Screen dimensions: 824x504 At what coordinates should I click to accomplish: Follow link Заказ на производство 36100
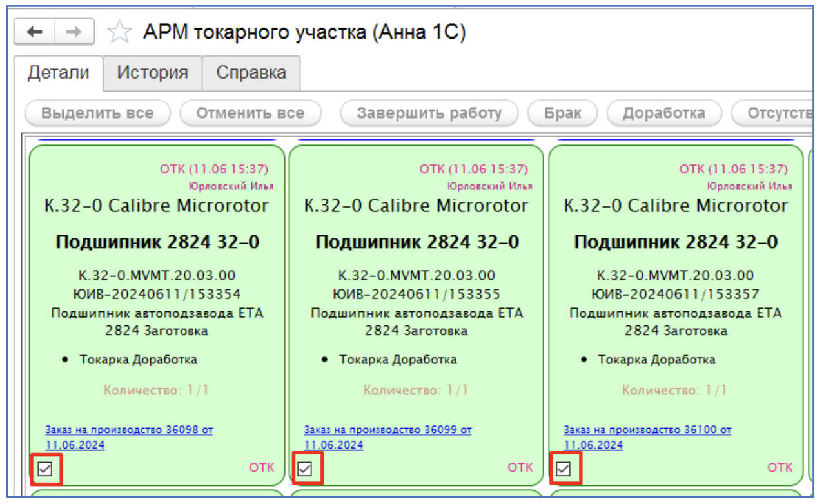[647, 429]
